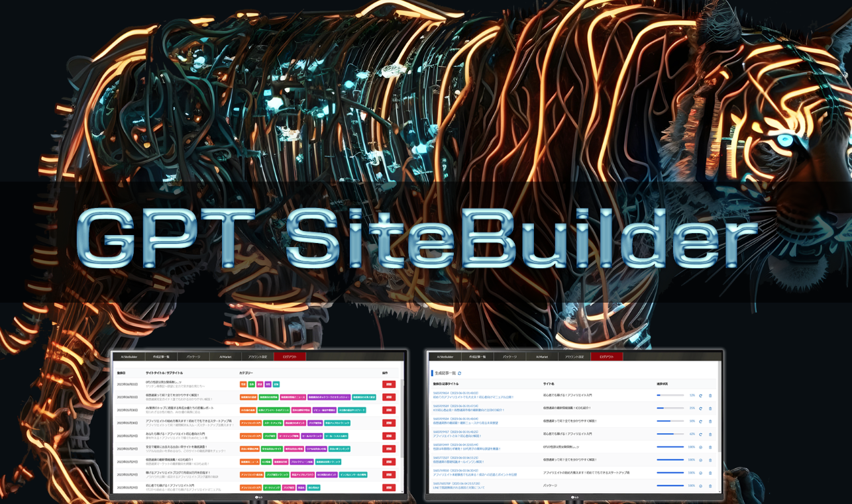
Task: Open the article link 初めてのアフィリエイトでも大丈夫
Action: pos(473,397)
